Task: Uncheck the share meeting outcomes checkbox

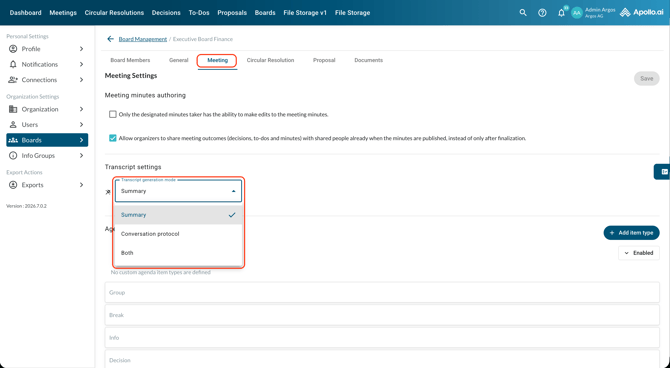Action: click(112, 138)
